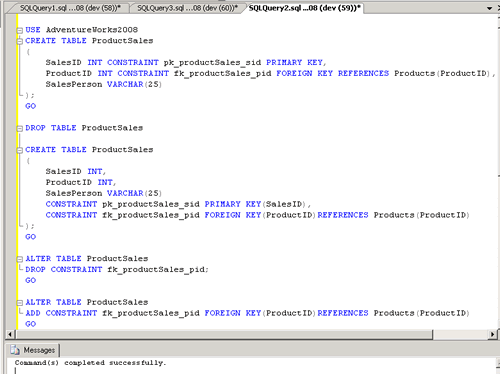Viewport: 500px width, 374px height.
Task: Click the AdventureWorks2008 database name
Action: pyautogui.click(x=92, y=30)
